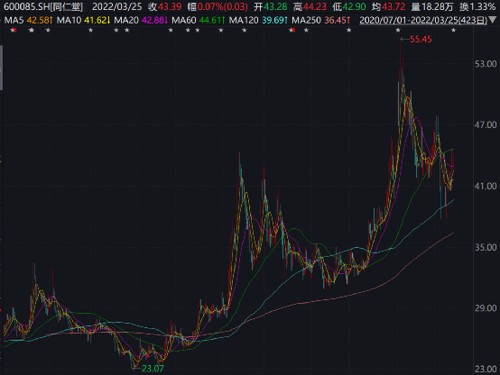Select the star marker above the 55.45 peak
The image size is (500, 375).
398,30
